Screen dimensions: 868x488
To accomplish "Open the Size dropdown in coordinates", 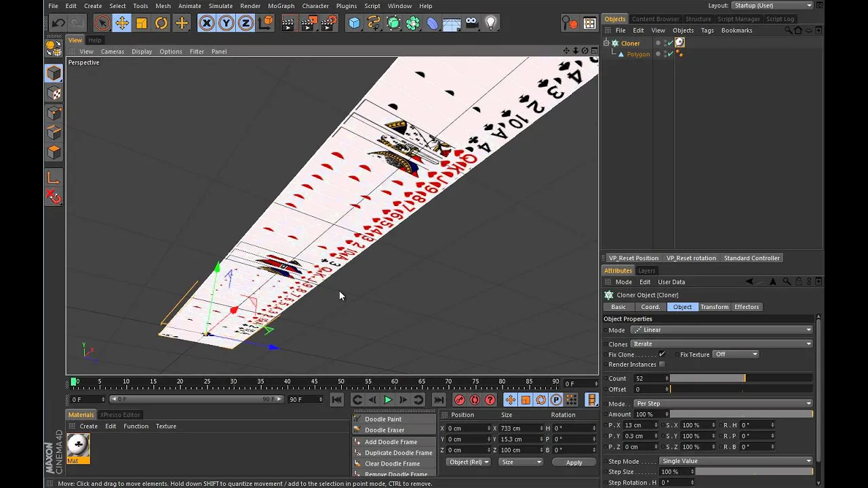I will [521, 462].
